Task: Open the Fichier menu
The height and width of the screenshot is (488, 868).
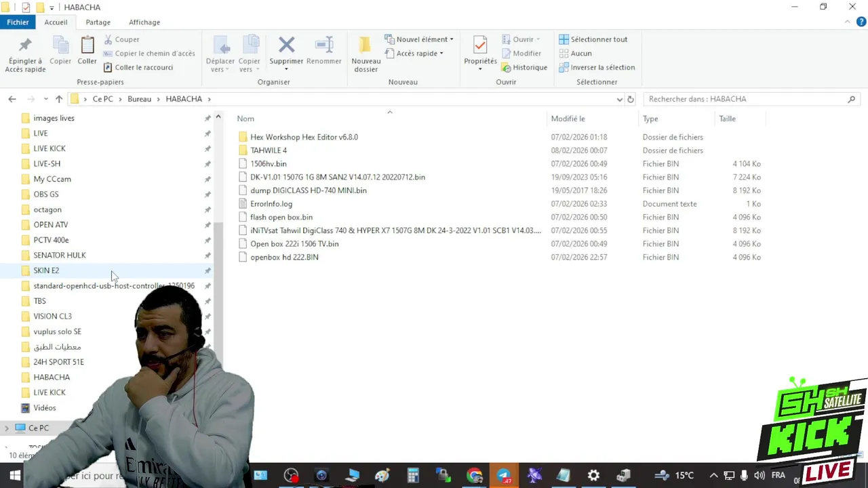Action: (18, 22)
